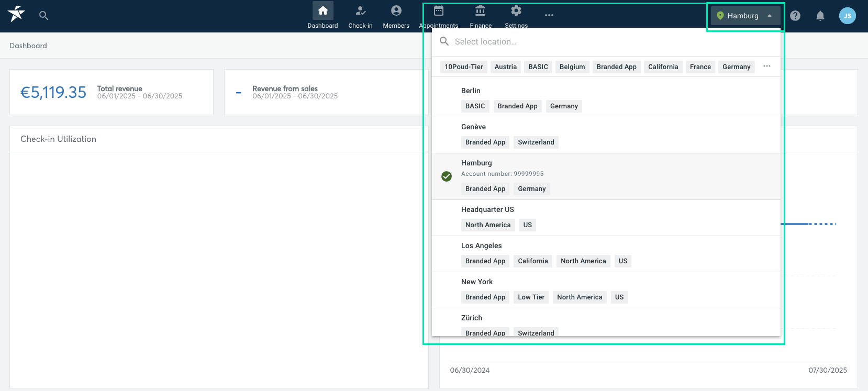
Task: Select the Los Angeles location
Action: (606, 254)
